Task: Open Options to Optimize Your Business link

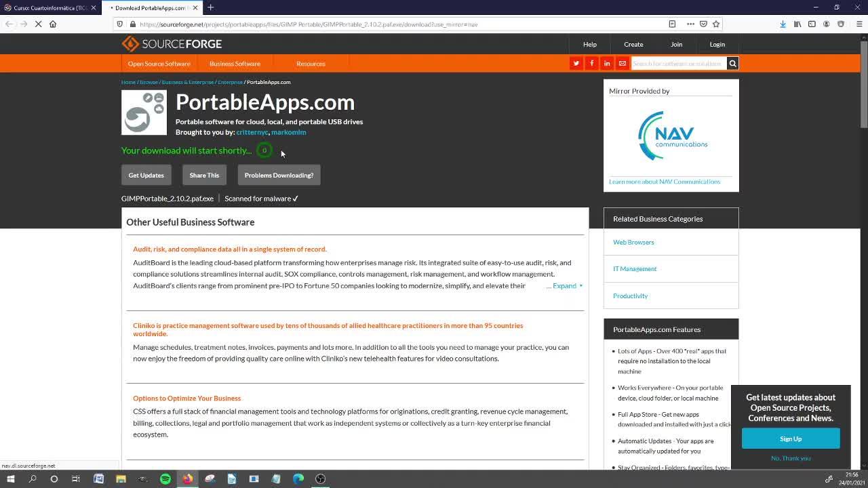Action: (186, 399)
